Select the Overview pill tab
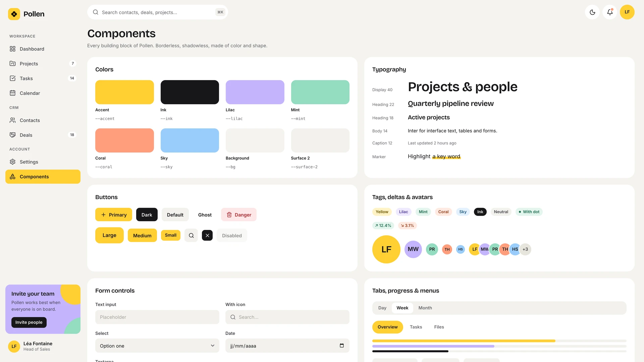Viewport: 644px width, 362px height. pyautogui.click(x=388, y=327)
